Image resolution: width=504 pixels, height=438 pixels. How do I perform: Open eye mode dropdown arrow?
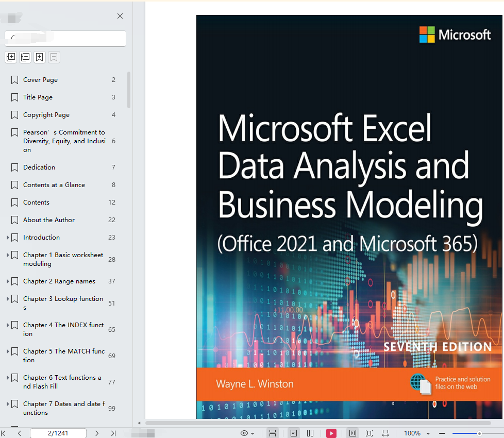253,433
